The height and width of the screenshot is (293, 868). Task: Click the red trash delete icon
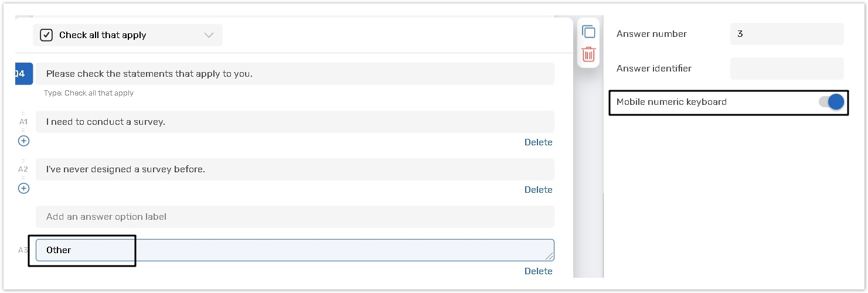point(588,54)
